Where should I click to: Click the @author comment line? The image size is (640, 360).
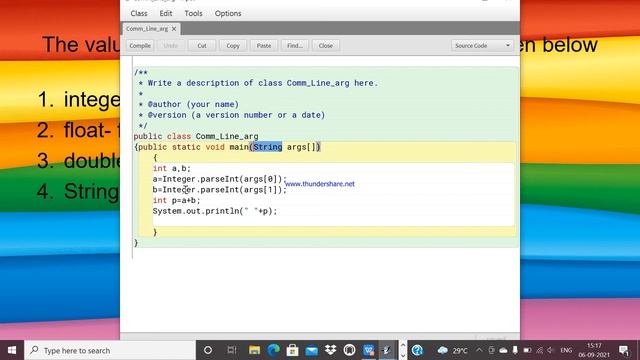tap(189, 104)
